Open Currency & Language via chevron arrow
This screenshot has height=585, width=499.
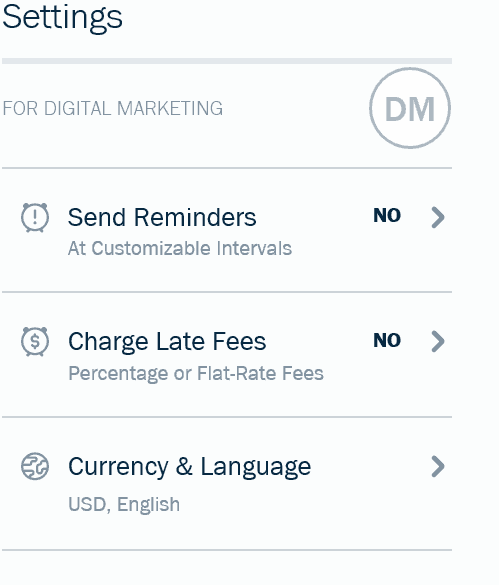point(438,466)
